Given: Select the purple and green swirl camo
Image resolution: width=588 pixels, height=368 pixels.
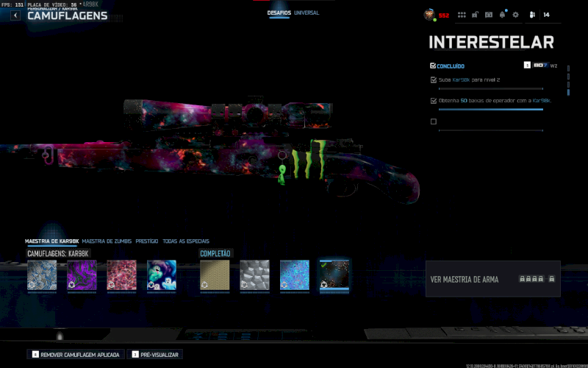Looking at the screenshot, I should pyautogui.click(x=82, y=275).
